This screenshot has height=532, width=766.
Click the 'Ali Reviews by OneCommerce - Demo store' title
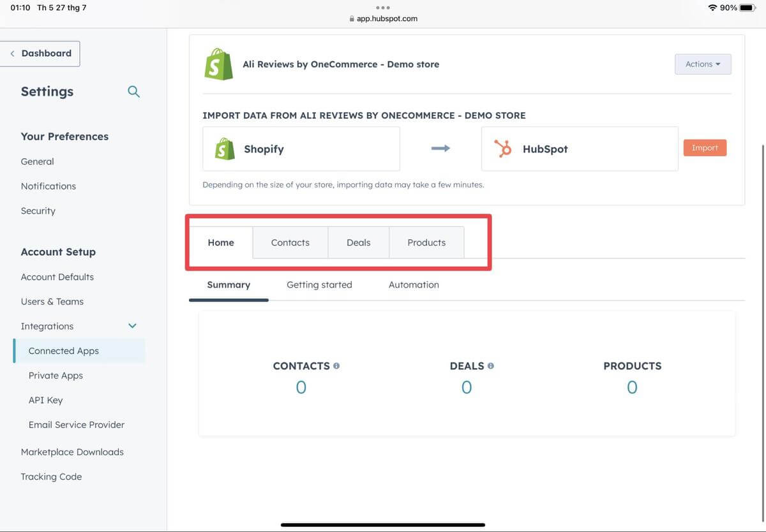tap(341, 64)
